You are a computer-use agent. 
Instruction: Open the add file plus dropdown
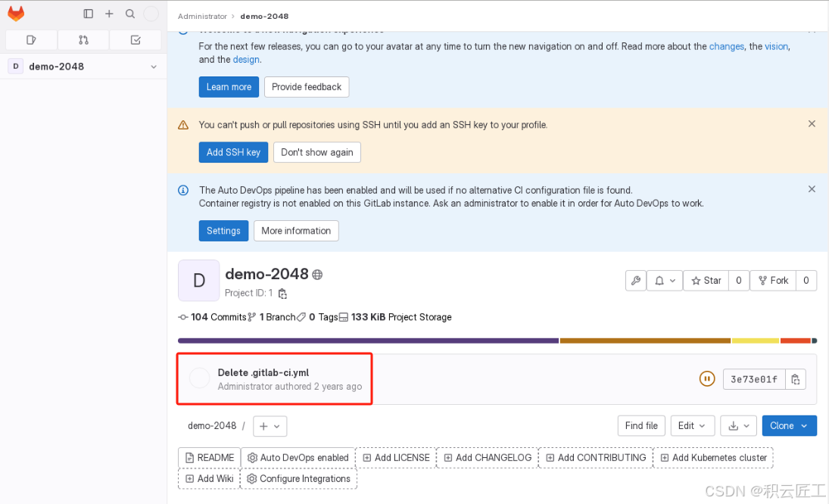click(x=270, y=426)
